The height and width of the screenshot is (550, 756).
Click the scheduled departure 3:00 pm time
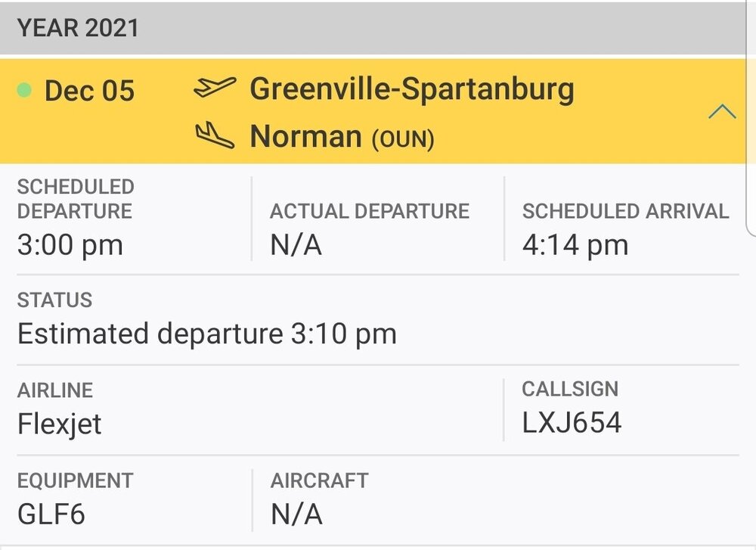click(x=70, y=245)
